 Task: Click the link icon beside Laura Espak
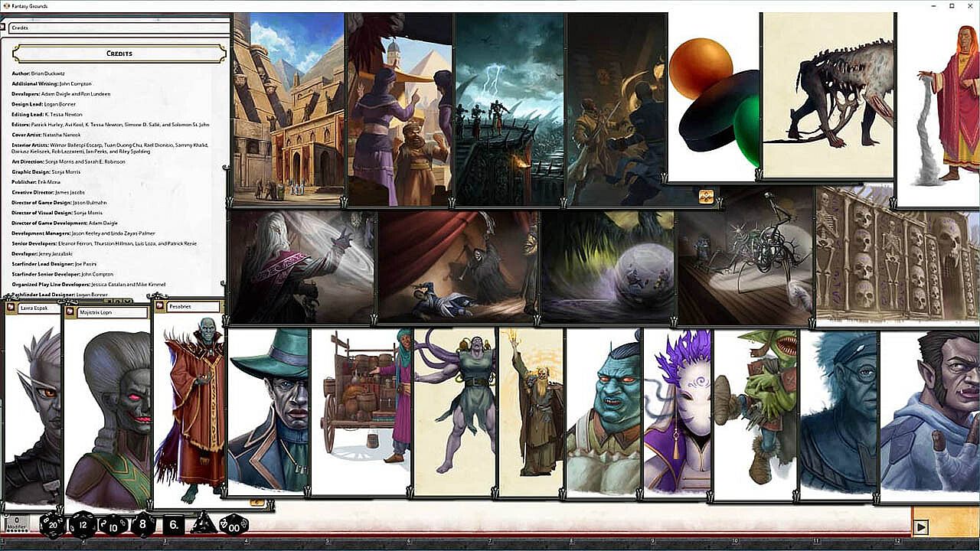11,308
